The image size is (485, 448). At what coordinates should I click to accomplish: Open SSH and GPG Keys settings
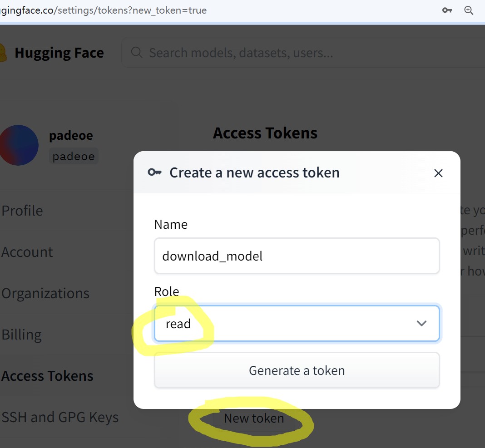pos(60,417)
